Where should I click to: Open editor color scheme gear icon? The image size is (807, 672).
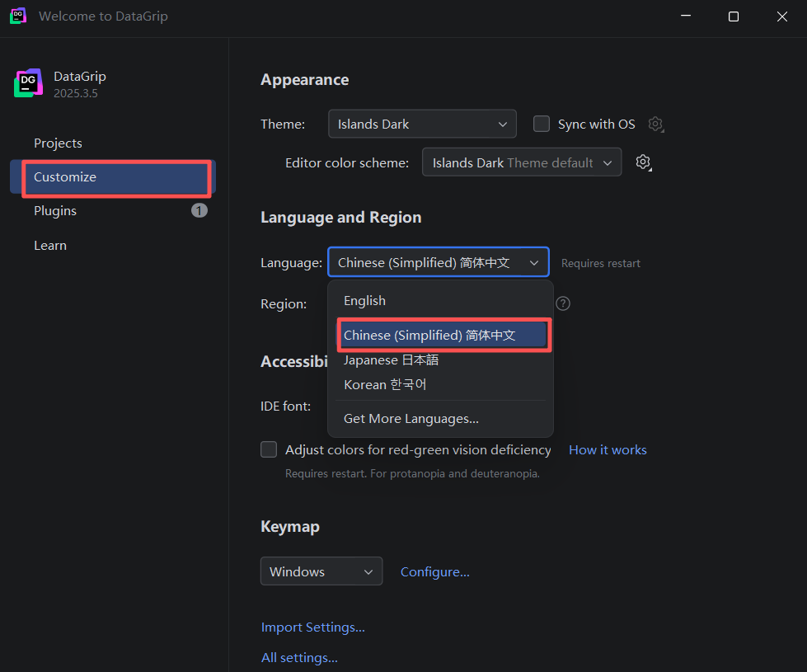[x=643, y=162]
